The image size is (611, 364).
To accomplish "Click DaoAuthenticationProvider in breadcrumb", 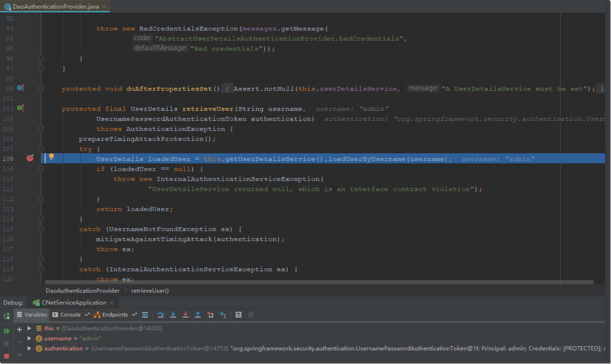I will 83,291.
